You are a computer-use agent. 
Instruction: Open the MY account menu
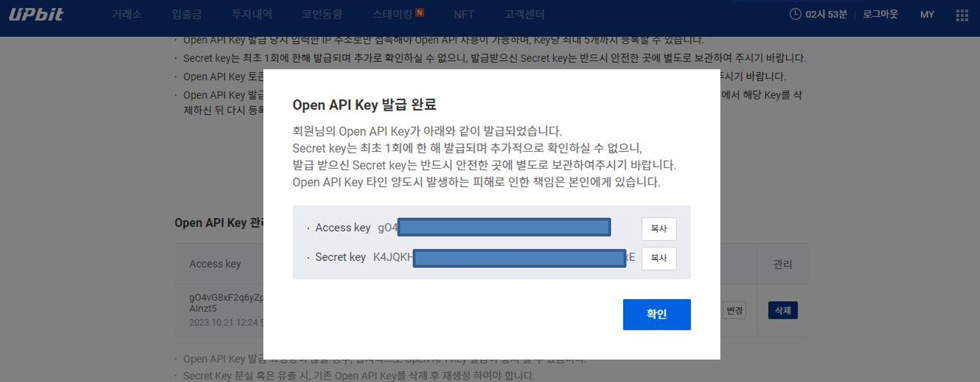(927, 14)
